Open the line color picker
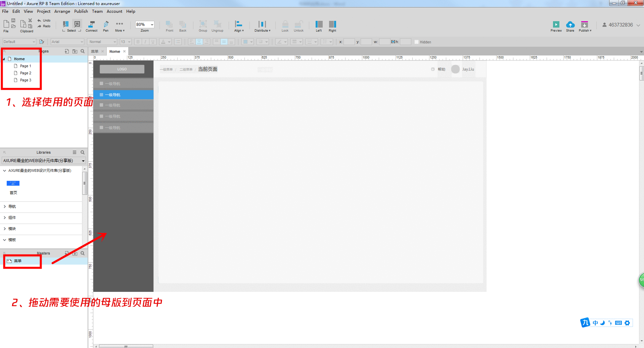This screenshot has width=644, height=348. tap(281, 42)
